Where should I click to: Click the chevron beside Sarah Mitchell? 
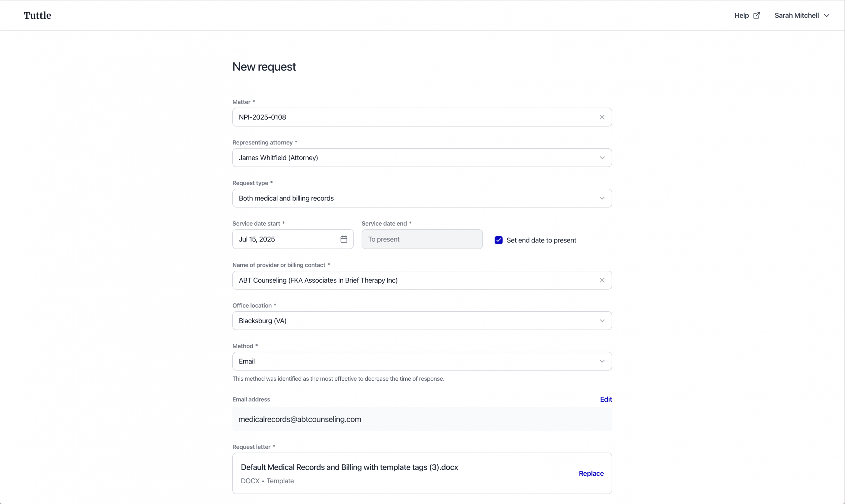[x=827, y=16]
